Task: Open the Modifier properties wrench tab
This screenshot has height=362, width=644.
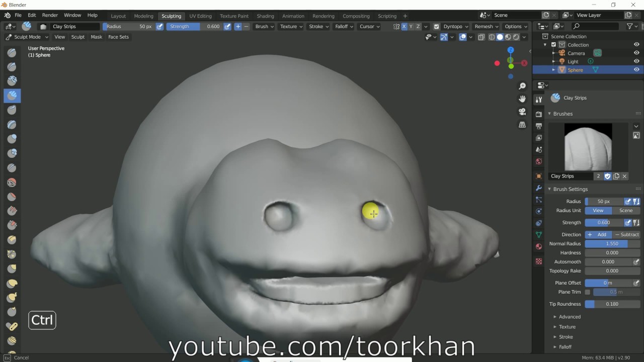Action: [539, 188]
